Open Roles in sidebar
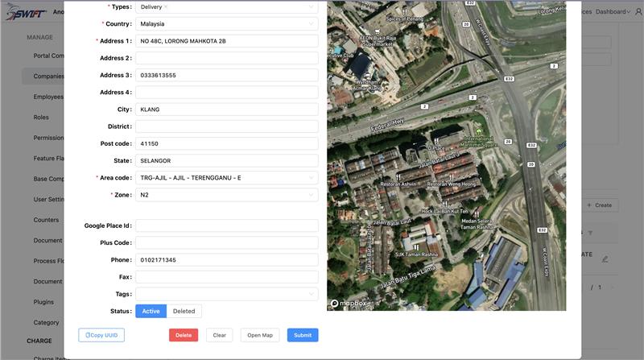644x360 pixels. click(x=41, y=117)
